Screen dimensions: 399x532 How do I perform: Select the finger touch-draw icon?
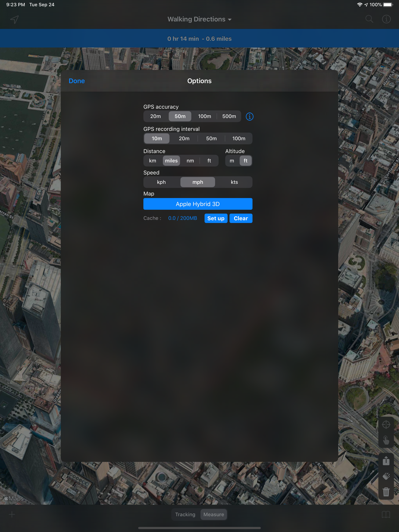[386, 440]
